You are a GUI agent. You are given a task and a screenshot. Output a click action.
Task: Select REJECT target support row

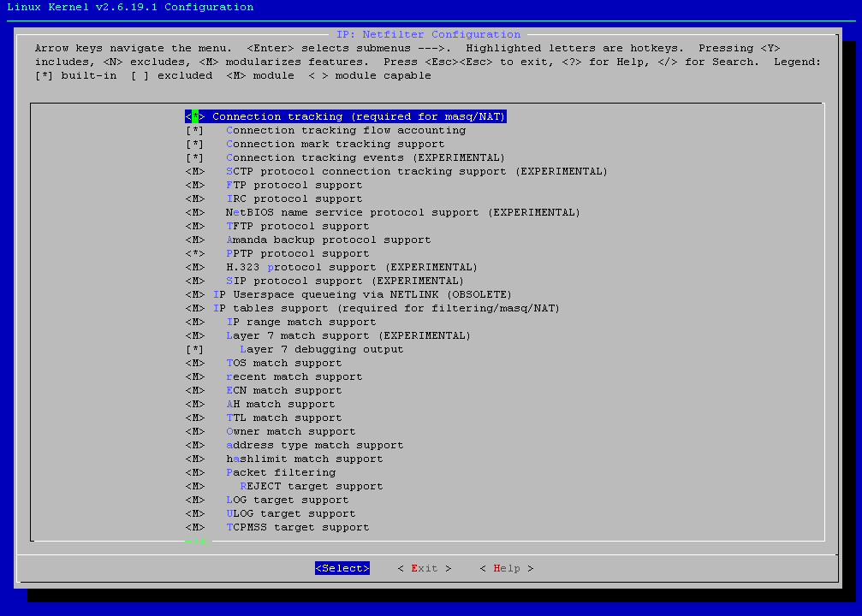(x=284, y=486)
